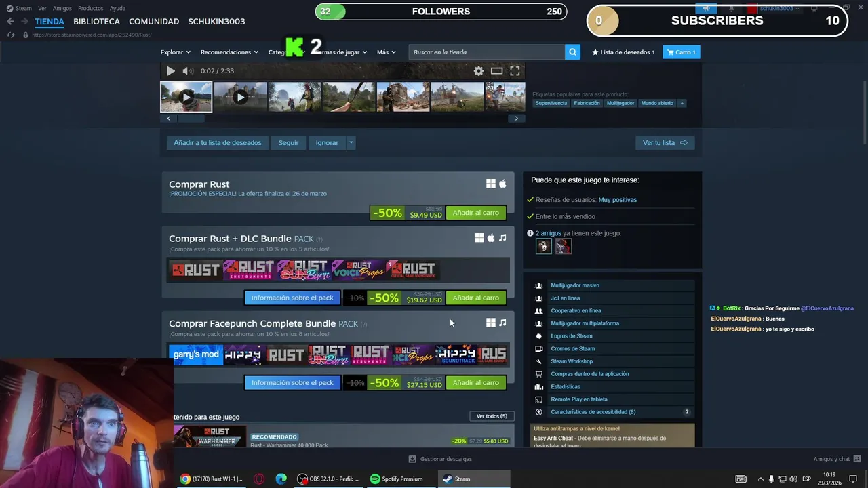Viewport: 868px width, 488px height.
Task: Open pack info for Facepunch Complete Bundle
Action: point(292,382)
